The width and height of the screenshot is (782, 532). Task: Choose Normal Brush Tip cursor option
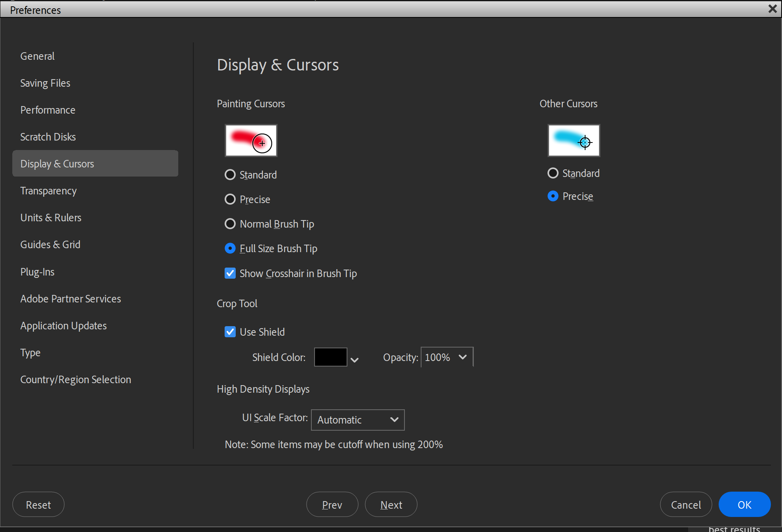230,224
